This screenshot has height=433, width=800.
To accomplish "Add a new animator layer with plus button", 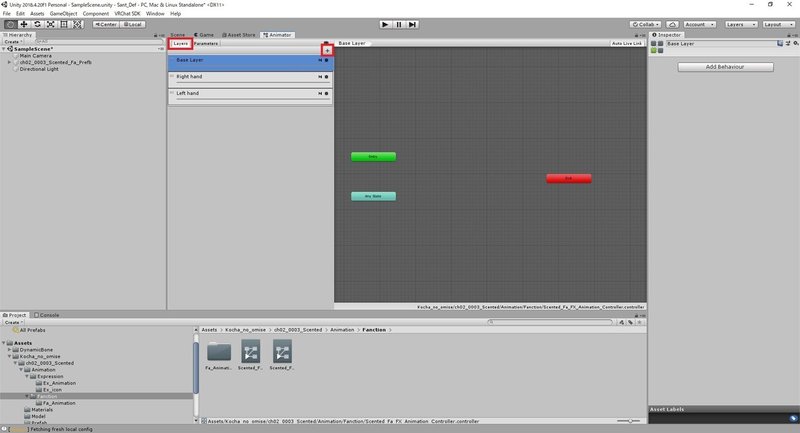I will click(327, 50).
